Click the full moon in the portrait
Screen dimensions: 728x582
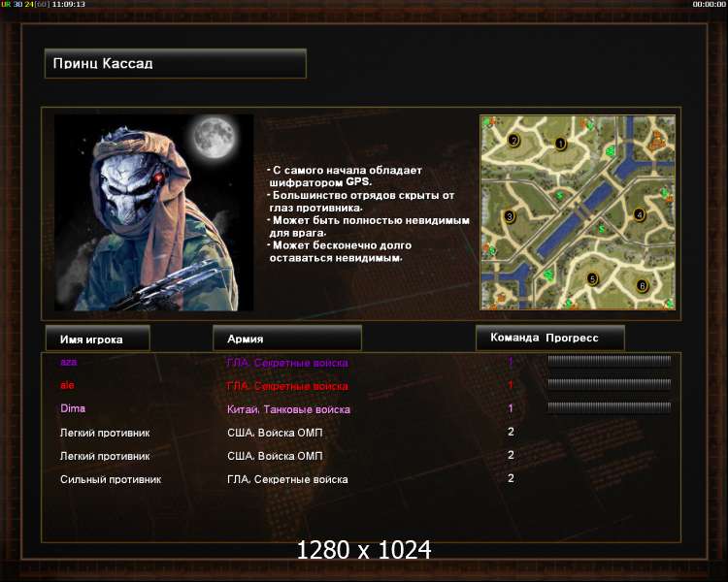point(215,138)
